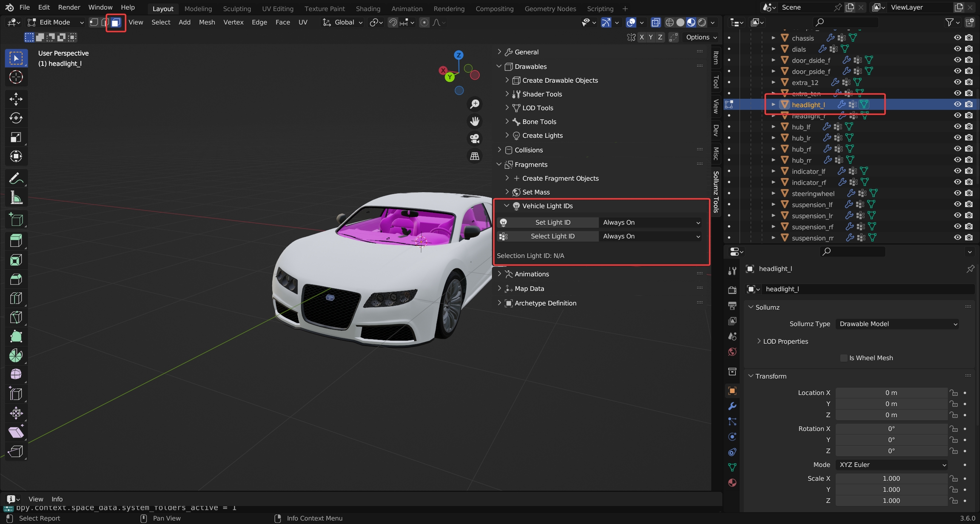Click the Options button in viewport header
Viewport: 980px width, 524px height.
701,37
